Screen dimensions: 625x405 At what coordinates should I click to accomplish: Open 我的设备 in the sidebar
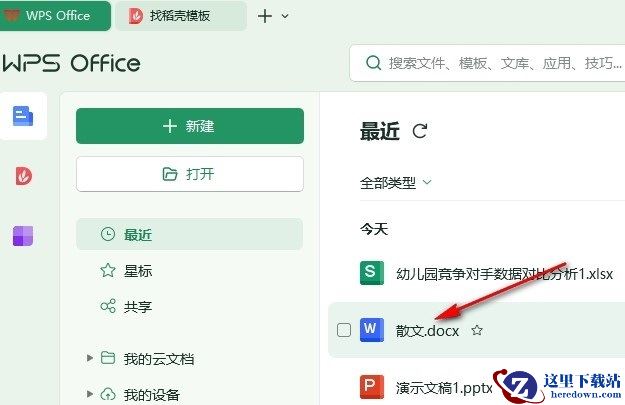[151, 395]
